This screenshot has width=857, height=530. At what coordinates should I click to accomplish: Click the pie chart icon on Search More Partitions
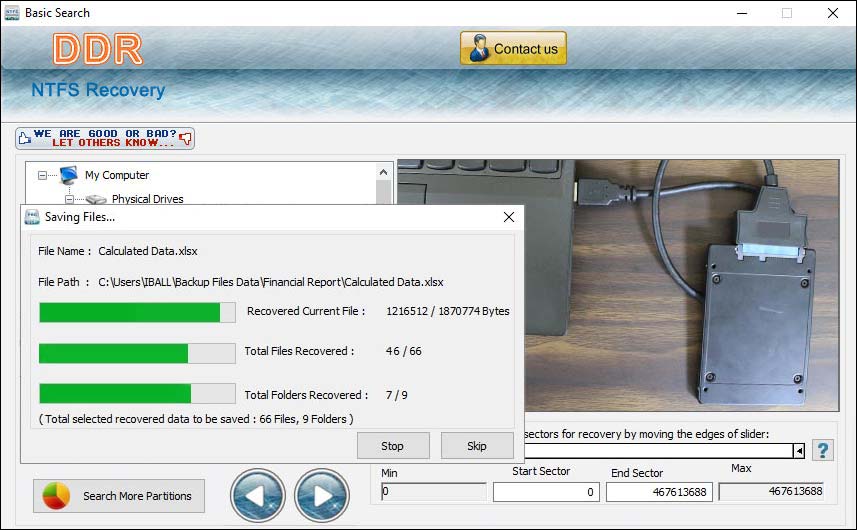click(56, 496)
